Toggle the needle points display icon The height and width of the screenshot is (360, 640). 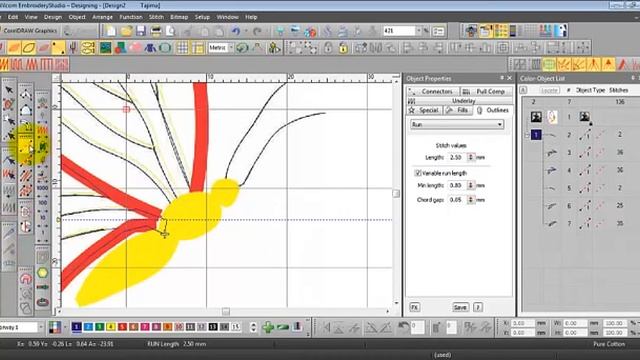coord(58,48)
